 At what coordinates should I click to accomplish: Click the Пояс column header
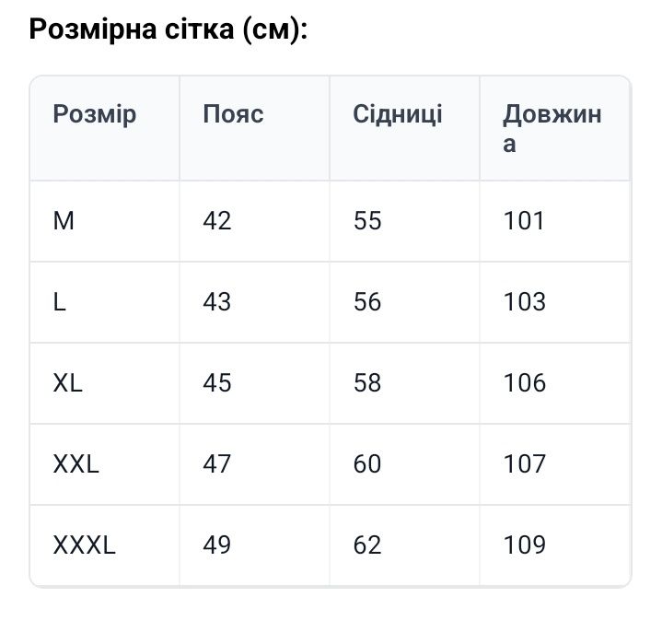tap(233, 114)
